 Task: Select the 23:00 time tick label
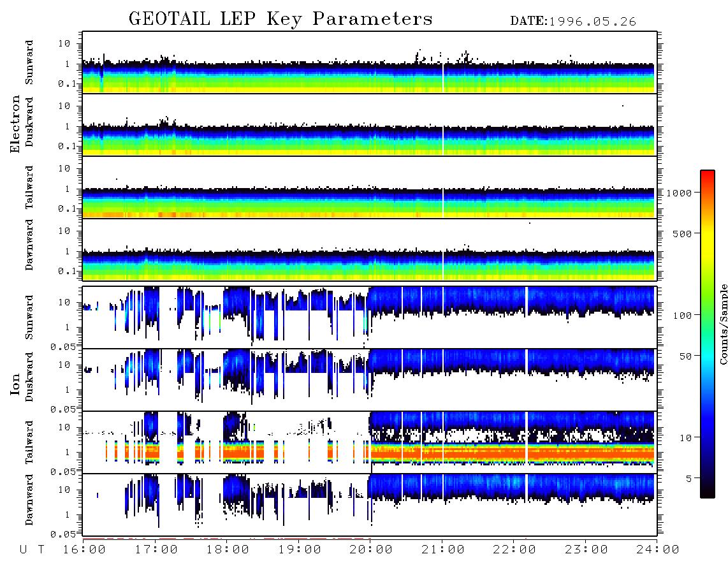586,550
